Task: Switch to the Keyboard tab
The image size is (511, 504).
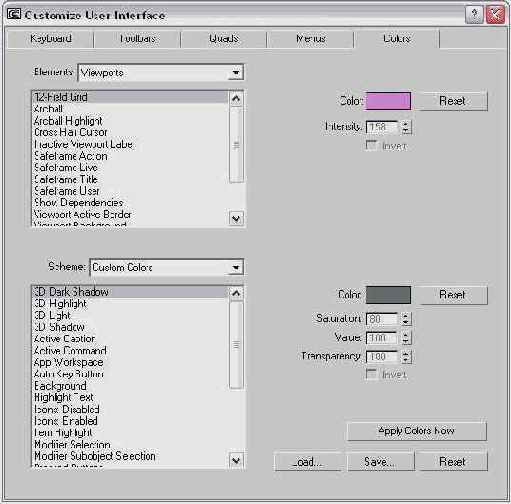Action: pos(51,39)
